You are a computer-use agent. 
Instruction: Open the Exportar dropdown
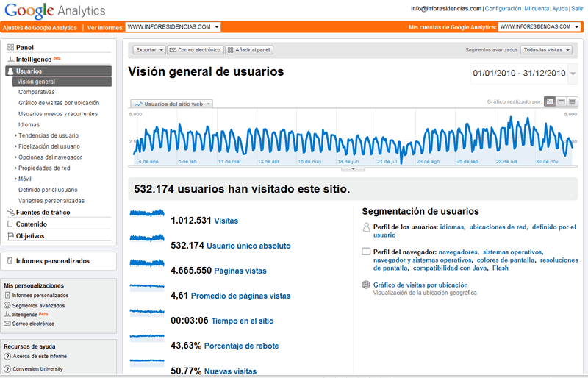coord(149,50)
